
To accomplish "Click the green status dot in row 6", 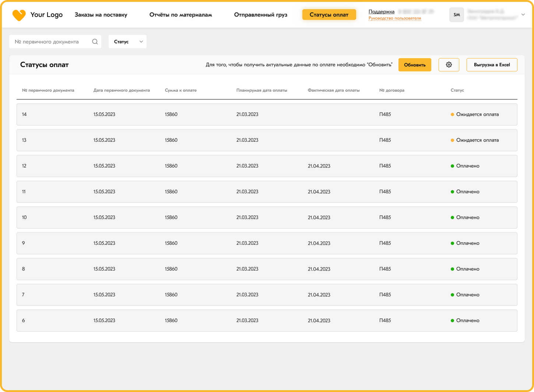I will click(x=452, y=321).
